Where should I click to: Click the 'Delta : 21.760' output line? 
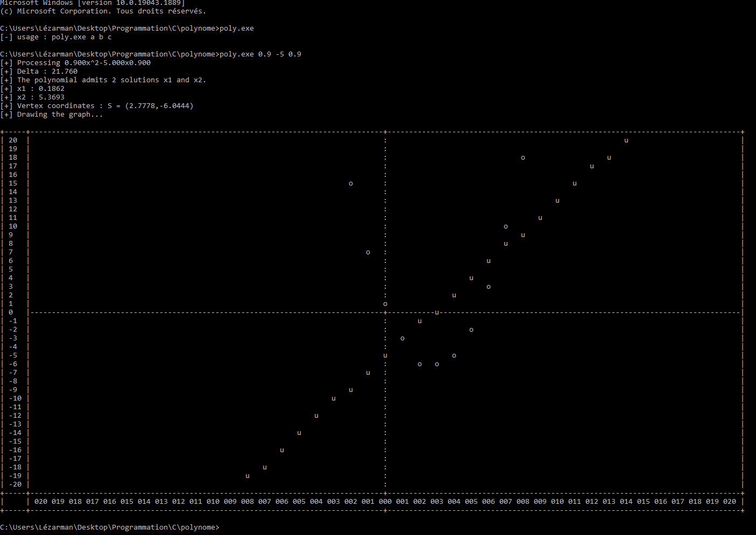47,72
